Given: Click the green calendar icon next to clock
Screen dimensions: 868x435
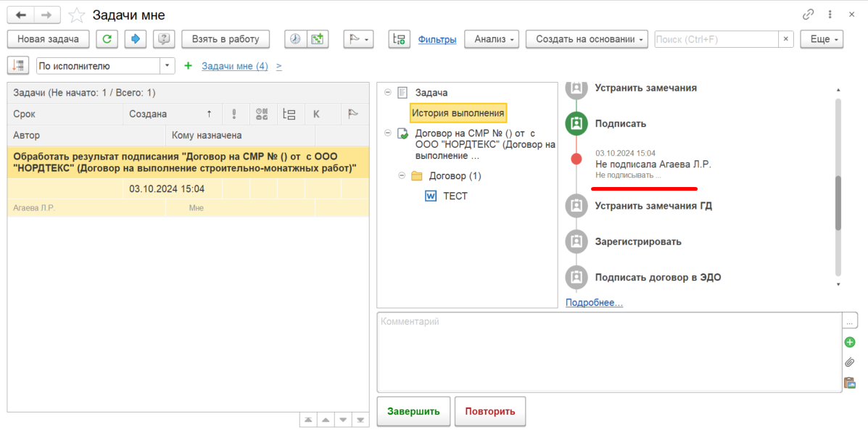Looking at the screenshot, I should pyautogui.click(x=317, y=39).
